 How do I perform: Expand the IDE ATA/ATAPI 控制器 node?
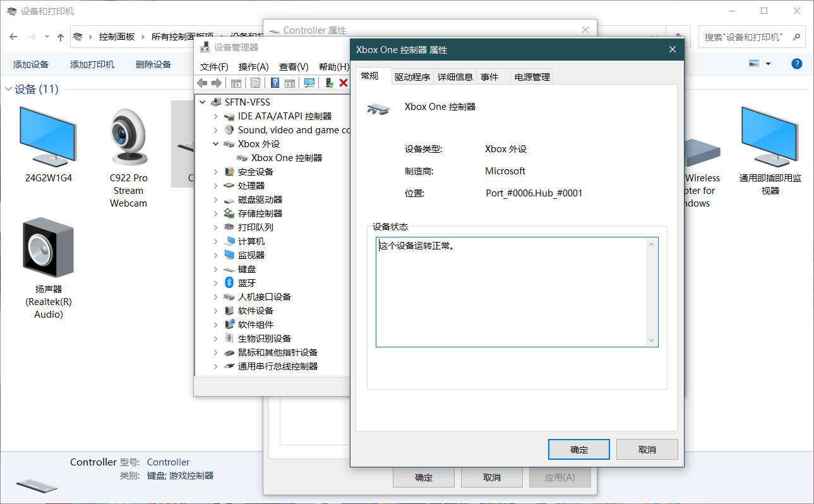pyautogui.click(x=216, y=116)
